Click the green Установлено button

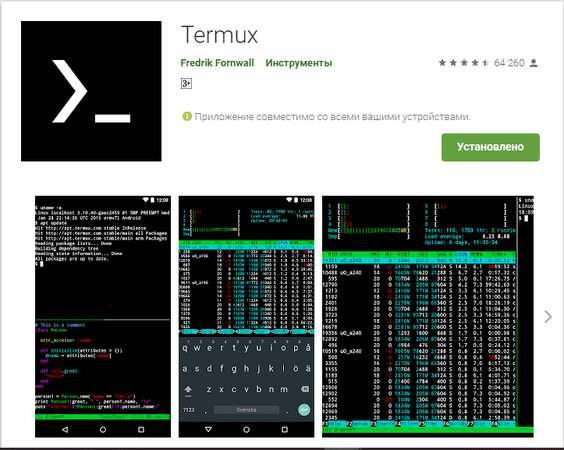[491, 147]
